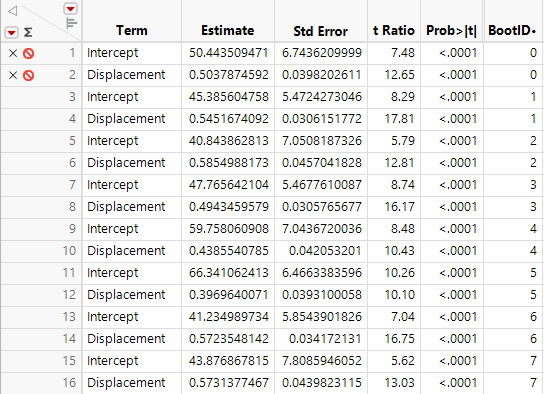Select row number 16

(69, 383)
